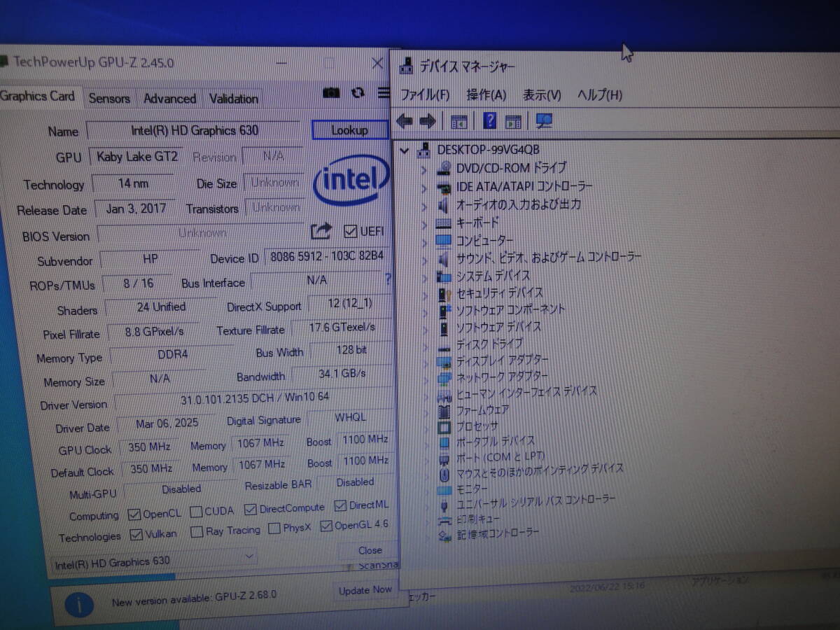The image size is (840, 630).
Task: Open the 表示(V) menu
Action: click(542, 94)
